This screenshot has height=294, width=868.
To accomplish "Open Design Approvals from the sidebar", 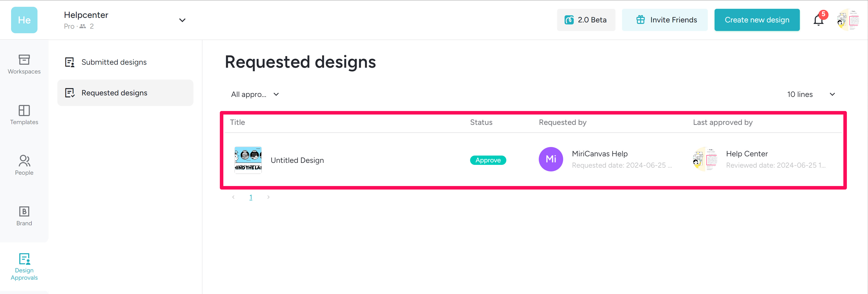I will (x=24, y=266).
